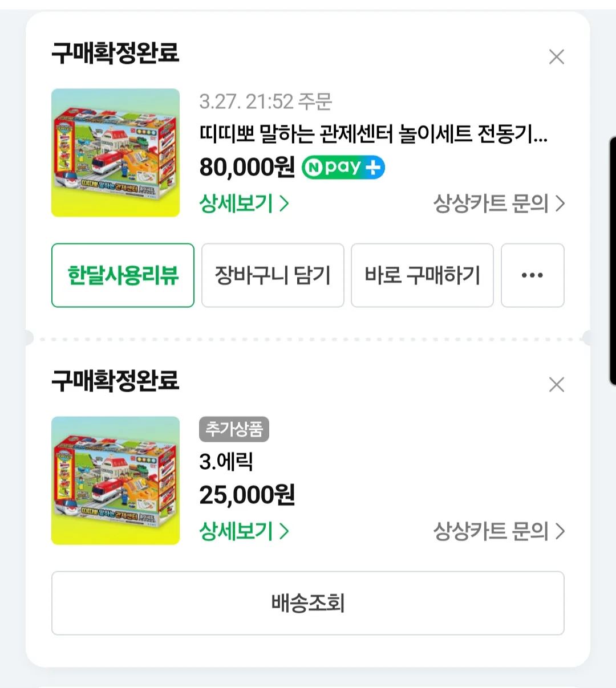Tap the 3.에릭 item name

pyautogui.click(x=226, y=462)
